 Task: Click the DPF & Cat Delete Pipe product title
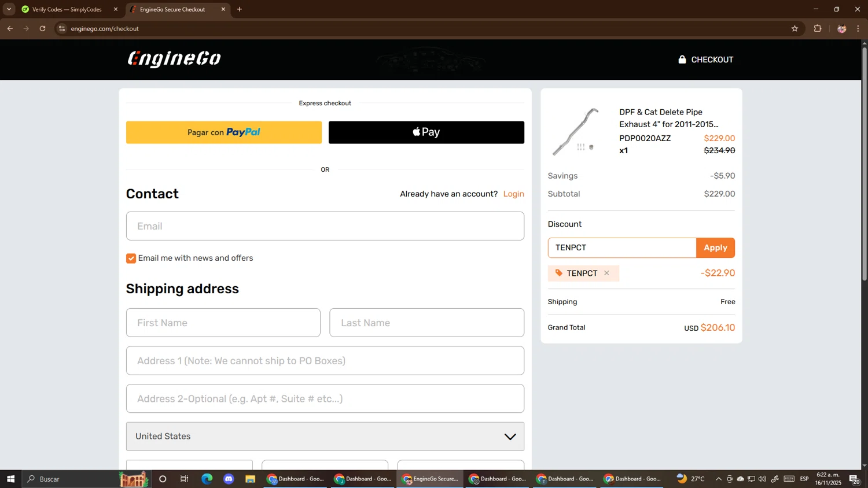pyautogui.click(x=669, y=118)
